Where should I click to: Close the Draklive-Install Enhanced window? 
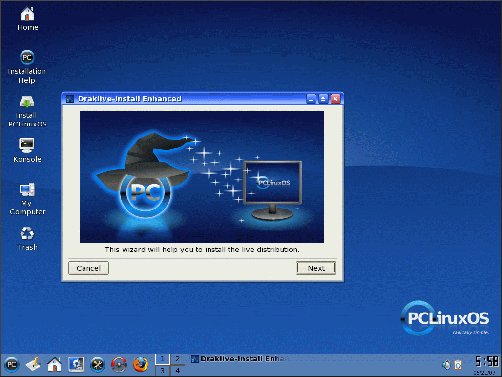click(x=335, y=99)
